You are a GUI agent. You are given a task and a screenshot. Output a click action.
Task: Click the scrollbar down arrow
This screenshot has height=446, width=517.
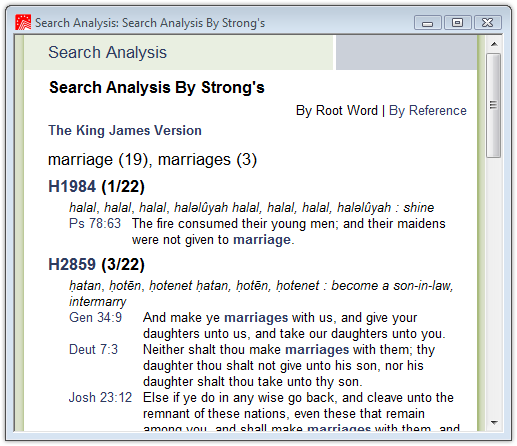pyautogui.click(x=494, y=423)
